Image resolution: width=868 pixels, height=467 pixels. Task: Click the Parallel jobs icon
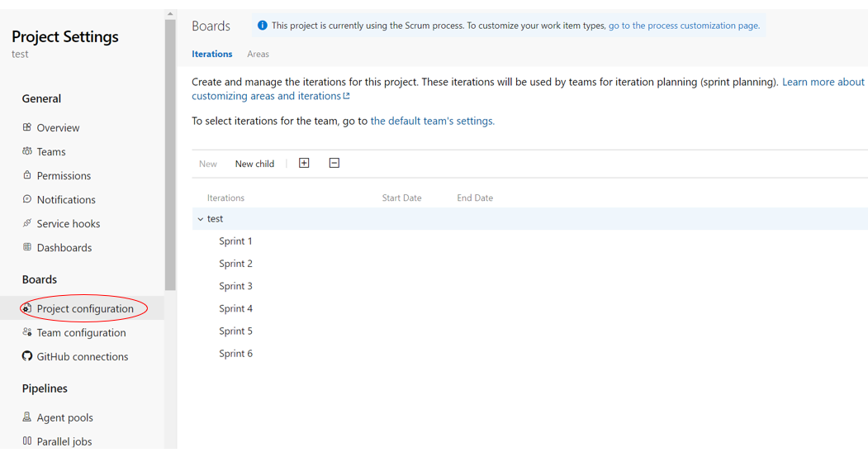click(26, 441)
